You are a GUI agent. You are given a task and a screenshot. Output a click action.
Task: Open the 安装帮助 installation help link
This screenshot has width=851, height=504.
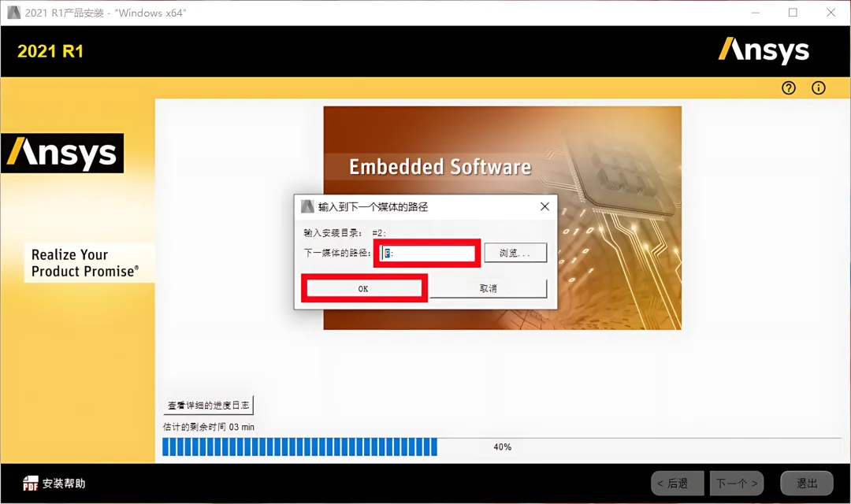pyautogui.click(x=64, y=484)
